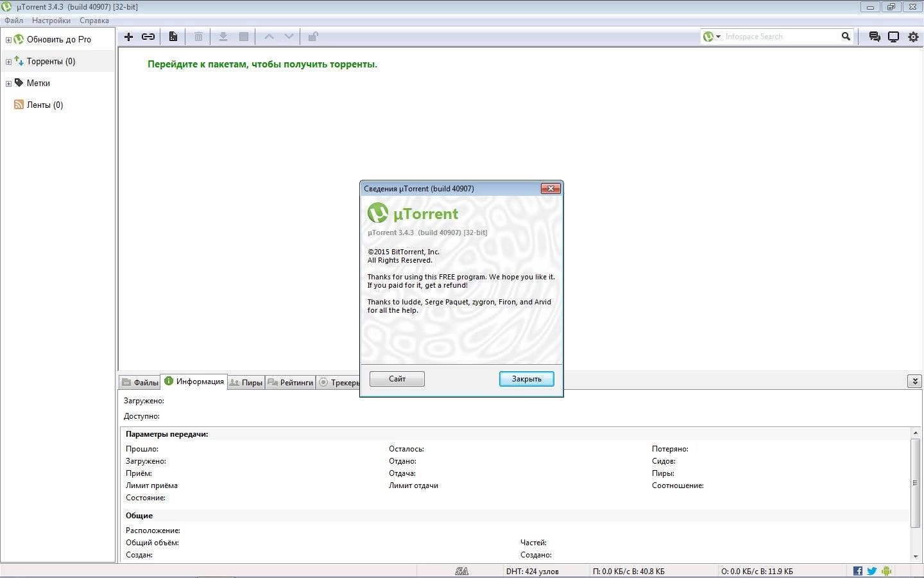Click the search magnifier icon
Image resolution: width=924 pixels, height=578 pixels.
pyautogui.click(x=846, y=37)
